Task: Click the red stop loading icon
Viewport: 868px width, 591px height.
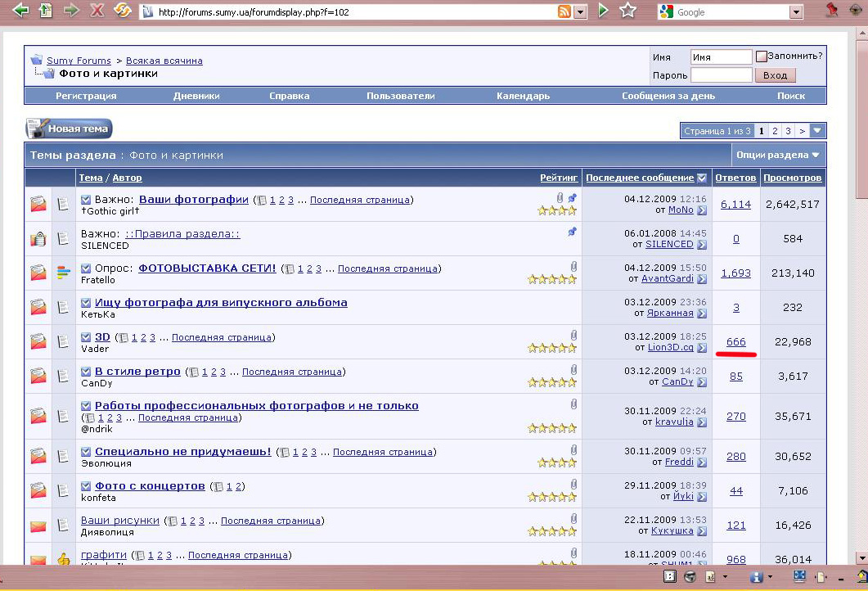Action: click(97, 11)
